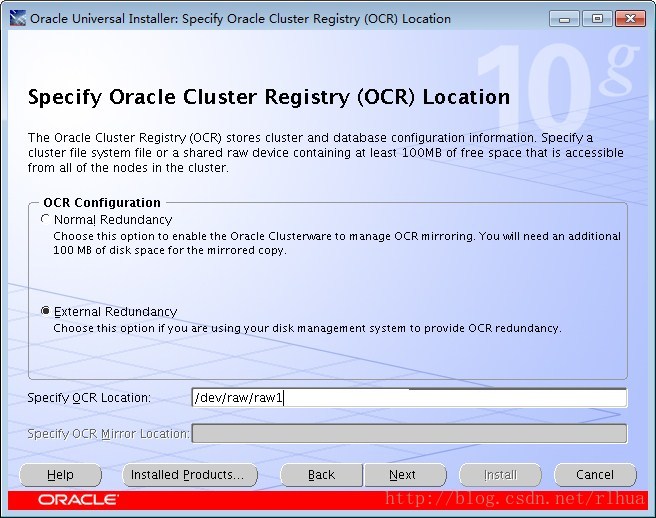Click the 'Specify Oracle Cluster Registry (OCR) Location' heading

pos(269,97)
